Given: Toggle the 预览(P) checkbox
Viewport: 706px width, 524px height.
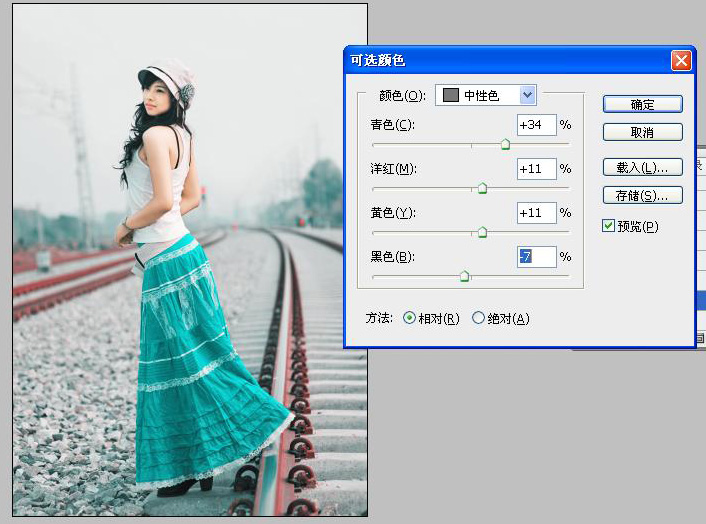Looking at the screenshot, I should (608, 226).
